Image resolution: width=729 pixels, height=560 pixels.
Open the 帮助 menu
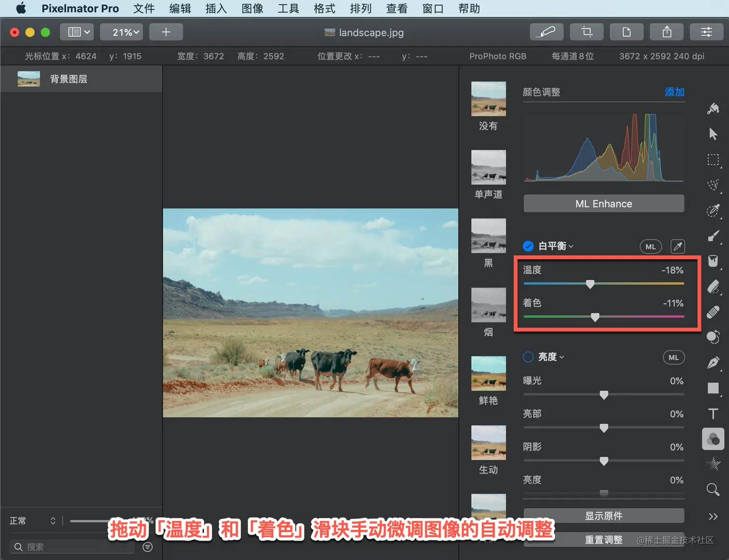pyautogui.click(x=469, y=9)
